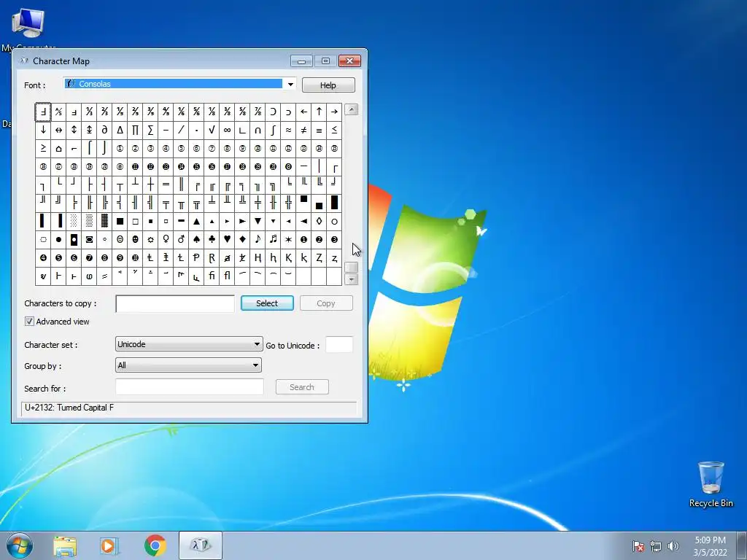Pick the square root character
The height and width of the screenshot is (560, 747).
click(212, 130)
